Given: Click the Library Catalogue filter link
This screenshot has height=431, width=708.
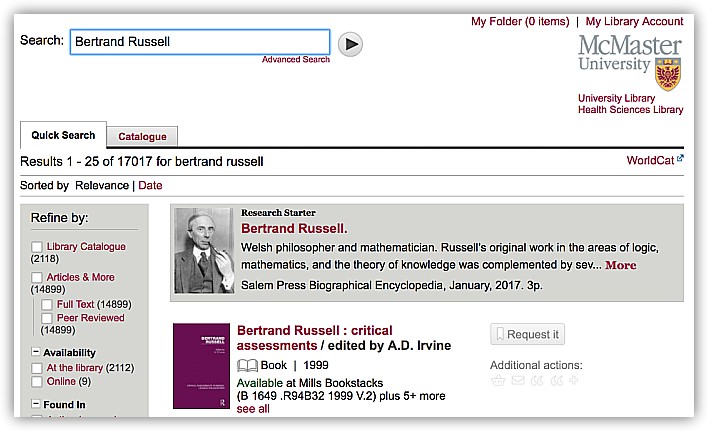Looking at the screenshot, I should [x=86, y=246].
